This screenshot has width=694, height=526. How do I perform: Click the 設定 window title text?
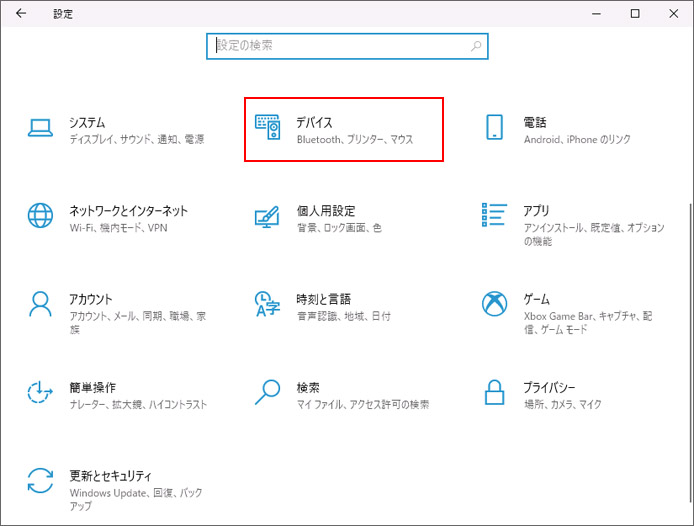pos(63,14)
